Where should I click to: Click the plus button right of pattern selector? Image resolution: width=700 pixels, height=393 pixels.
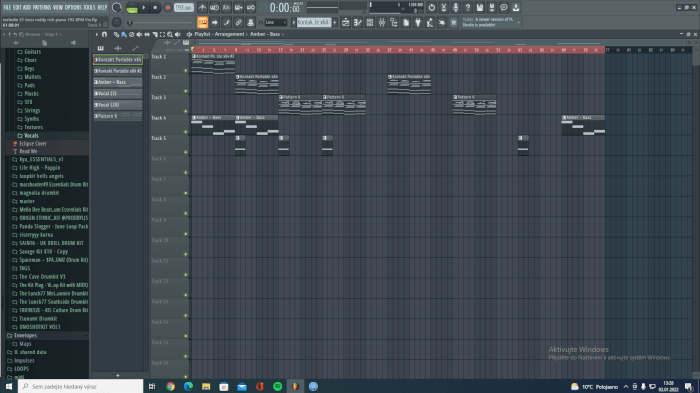coord(334,22)
